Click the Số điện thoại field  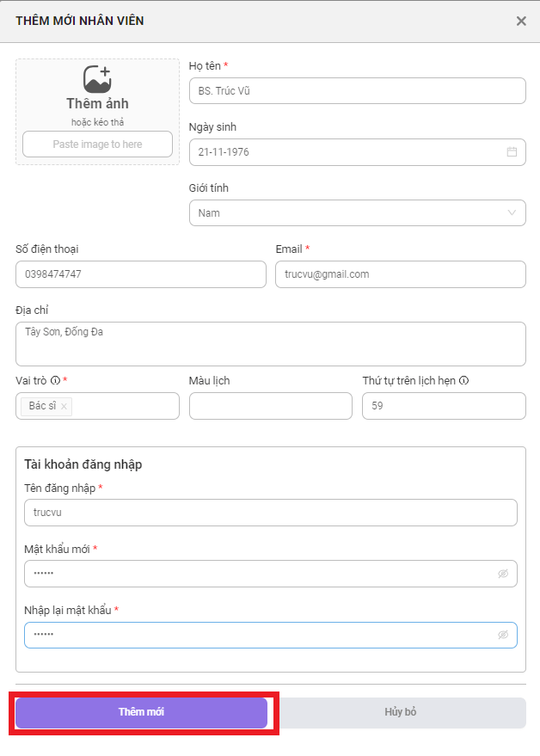pos(141,274)
